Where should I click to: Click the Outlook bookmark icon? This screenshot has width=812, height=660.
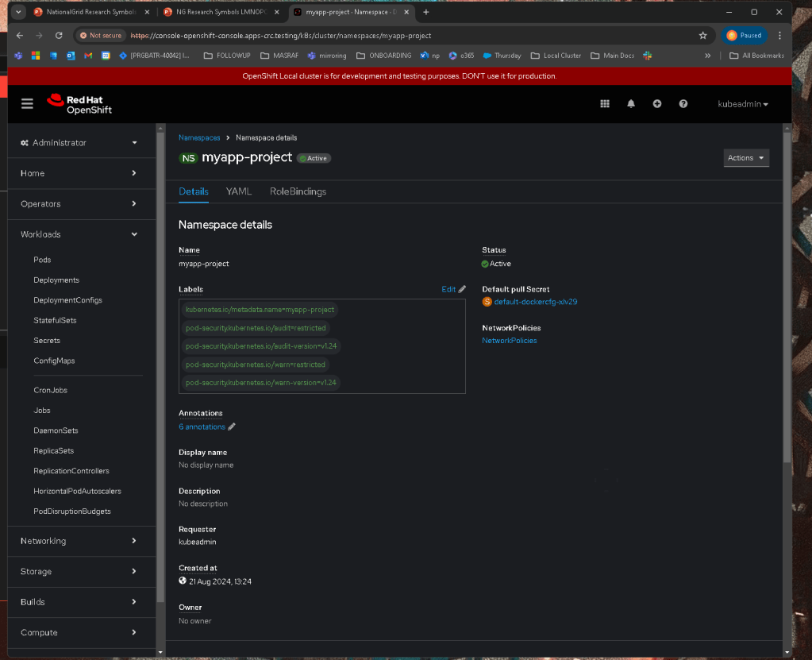click(71, 56)
